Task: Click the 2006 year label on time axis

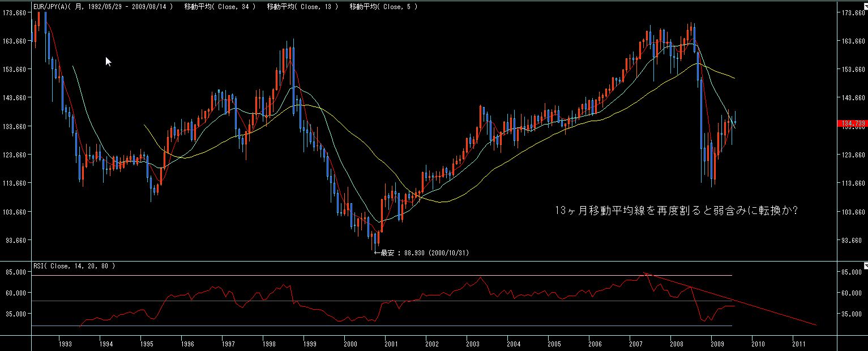Action: tap(595, 344)
